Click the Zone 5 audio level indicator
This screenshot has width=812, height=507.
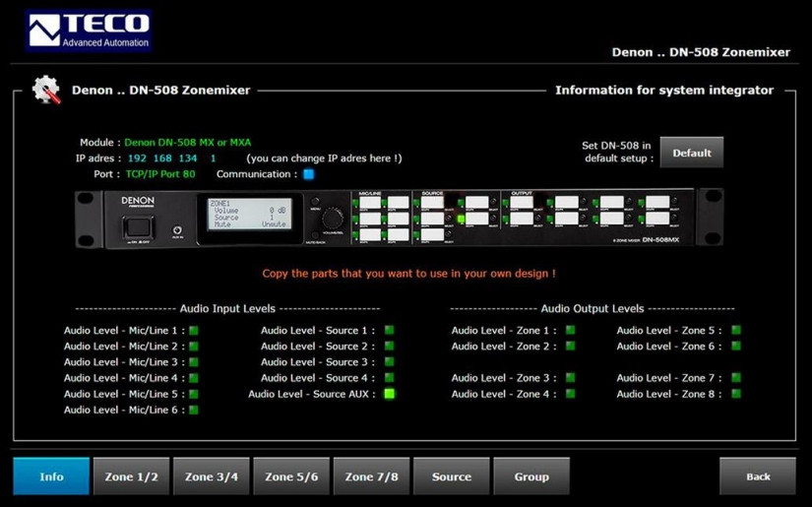[736, 331]
